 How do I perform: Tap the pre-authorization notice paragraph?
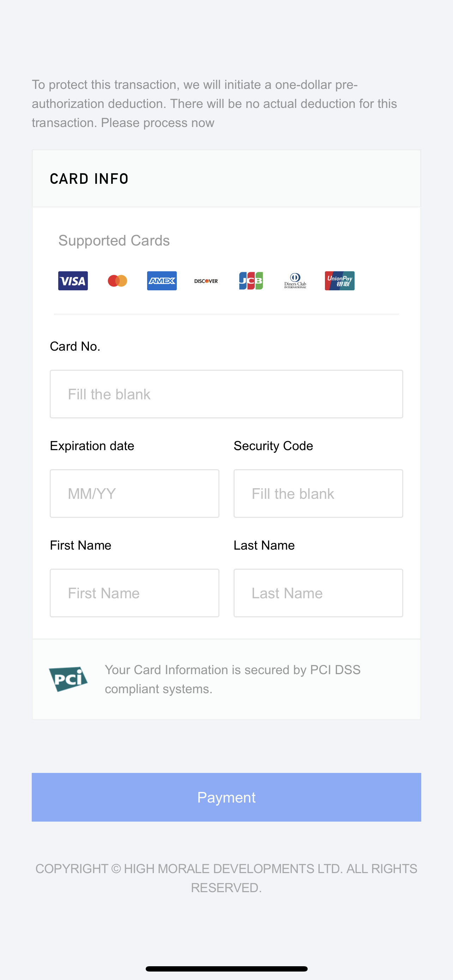(x=214, y=103)
